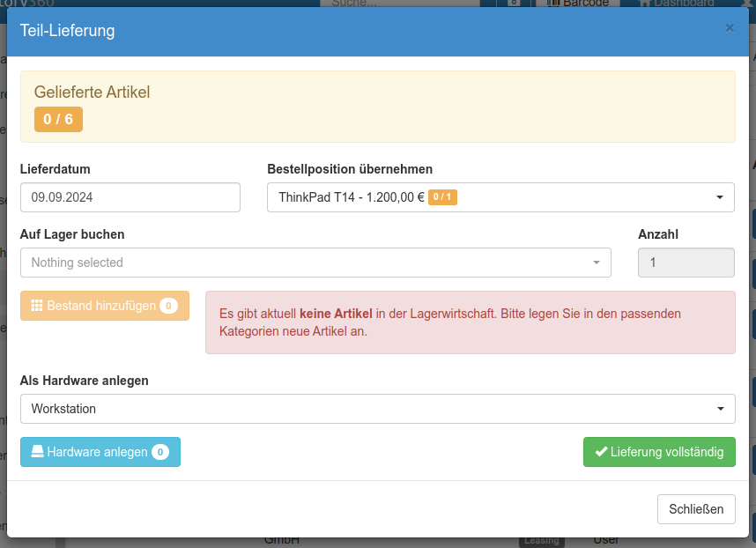Click the Anzahl quantity field
This screenshot has width=756, height=548.
(686, 263)
